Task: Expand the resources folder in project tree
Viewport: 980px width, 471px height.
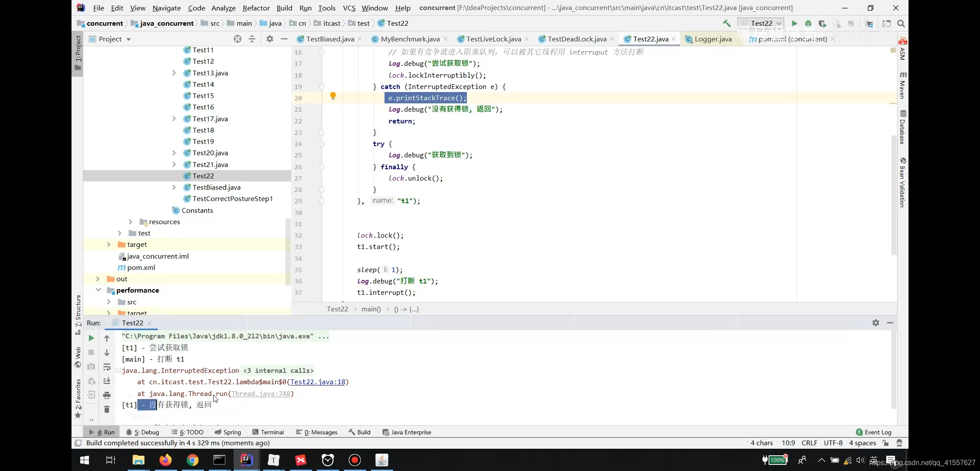Action: (131, 222)
